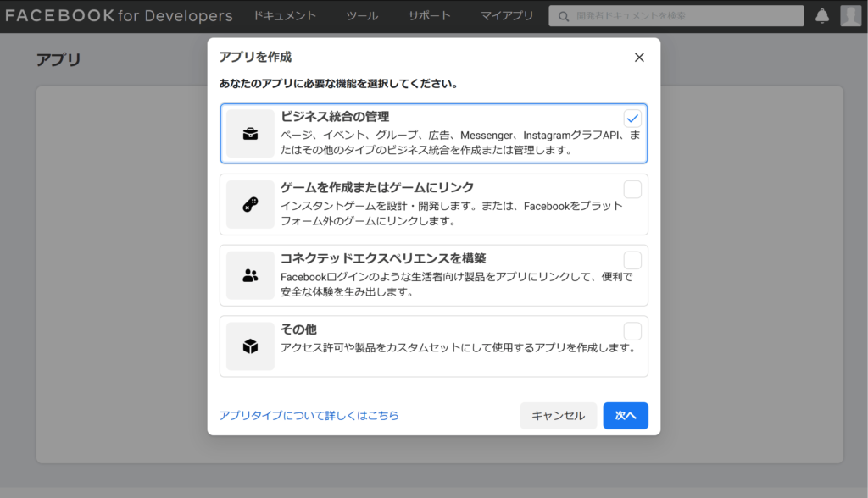Open the マイアプリ menu

pyautogui.click(x=507, y=16)
